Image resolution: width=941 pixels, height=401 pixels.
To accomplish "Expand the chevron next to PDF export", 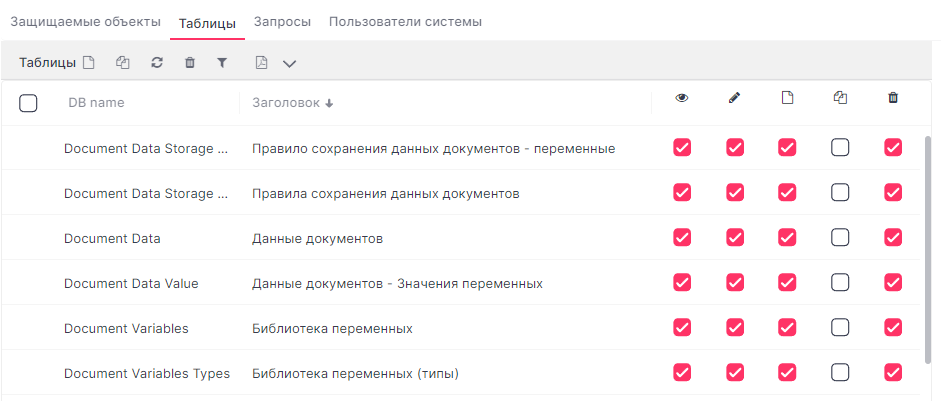I will 290,64.
